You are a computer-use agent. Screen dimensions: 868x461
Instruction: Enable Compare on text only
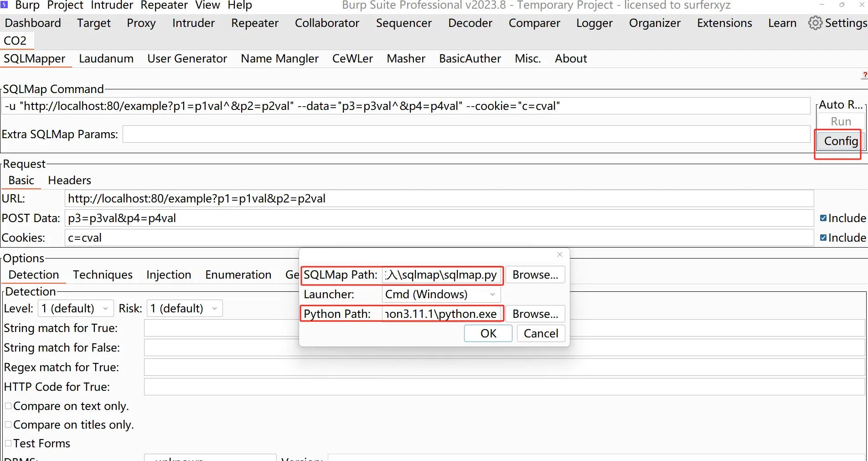[8, 406]
